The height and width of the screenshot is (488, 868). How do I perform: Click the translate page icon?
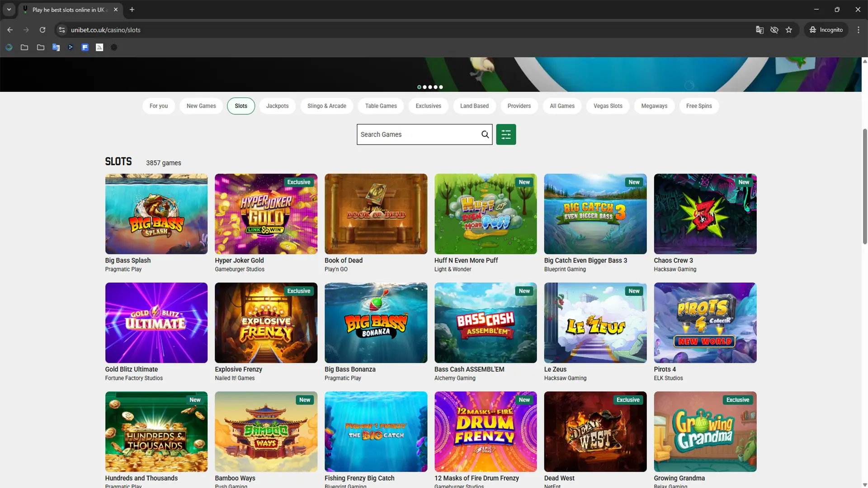click(759, 30)
